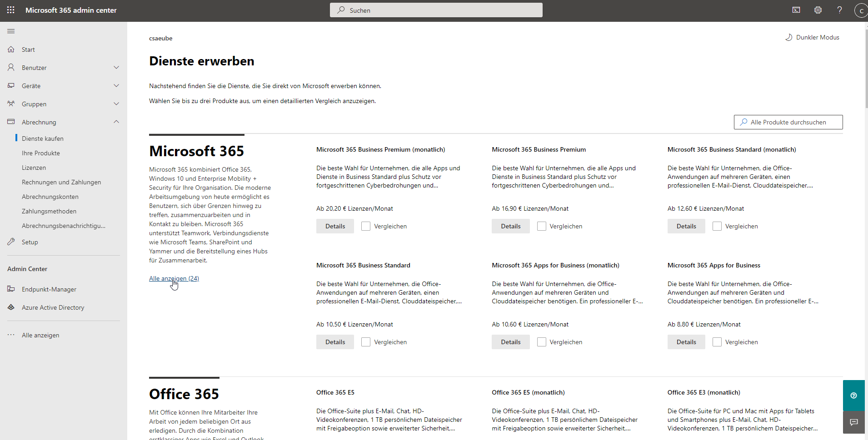Collapse the navigation hamburger menu
Viewport: 868px width, 440px height.
tap(11, 31)
